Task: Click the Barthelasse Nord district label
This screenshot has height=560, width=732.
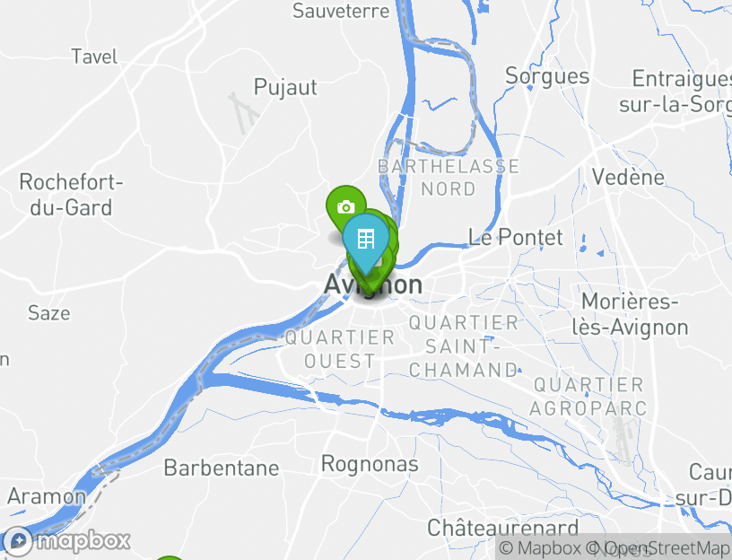Action: pos(449,178)
